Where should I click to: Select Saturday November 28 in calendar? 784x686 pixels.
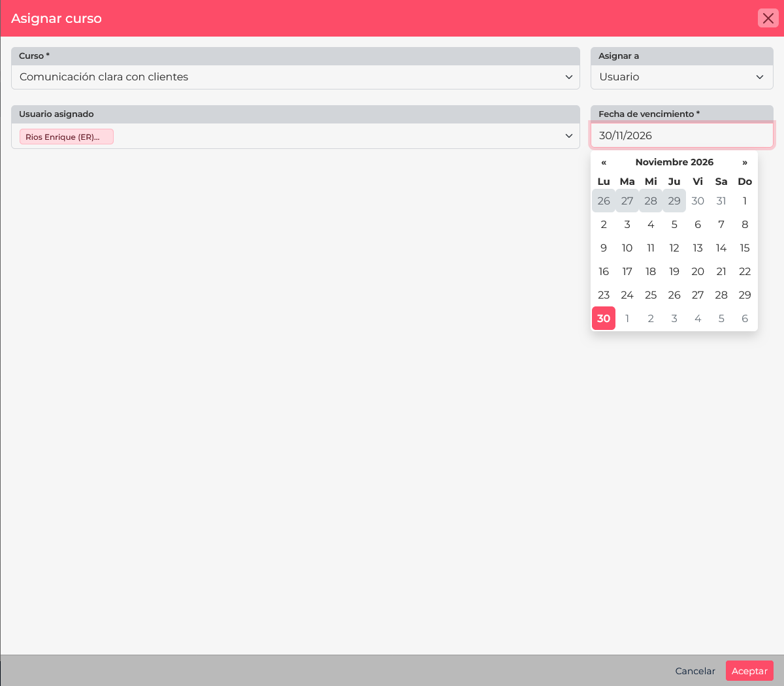point(721,295)
